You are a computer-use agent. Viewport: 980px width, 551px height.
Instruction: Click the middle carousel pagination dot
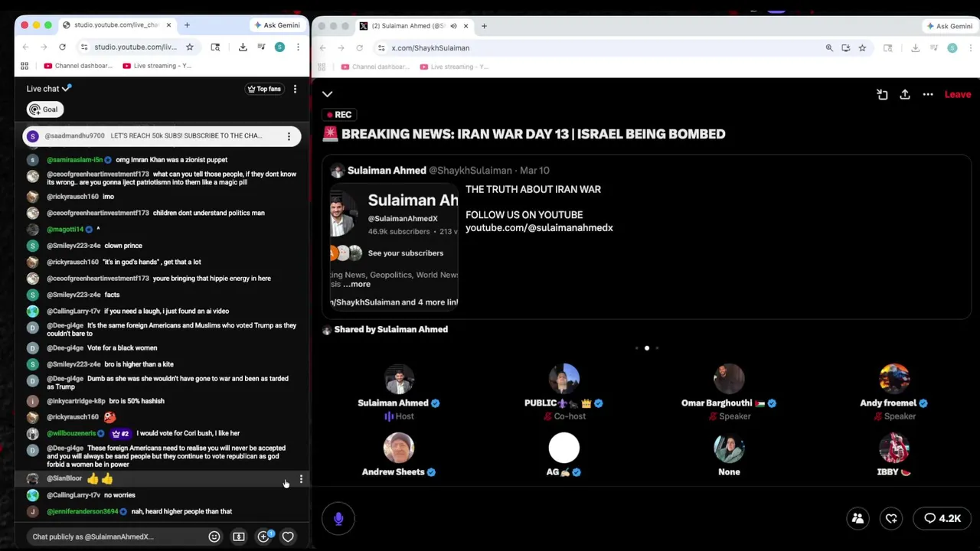coord(647,348)
